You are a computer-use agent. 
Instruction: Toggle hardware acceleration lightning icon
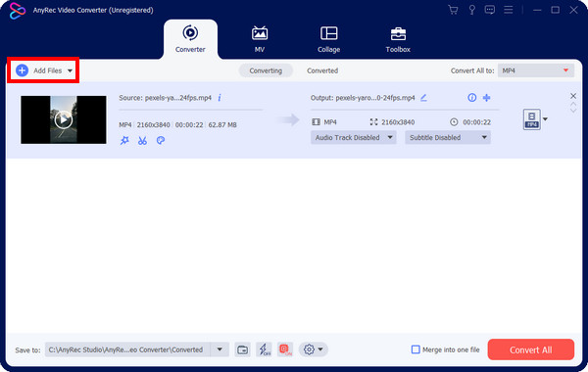pyautogui.click(x=265, y=349)
